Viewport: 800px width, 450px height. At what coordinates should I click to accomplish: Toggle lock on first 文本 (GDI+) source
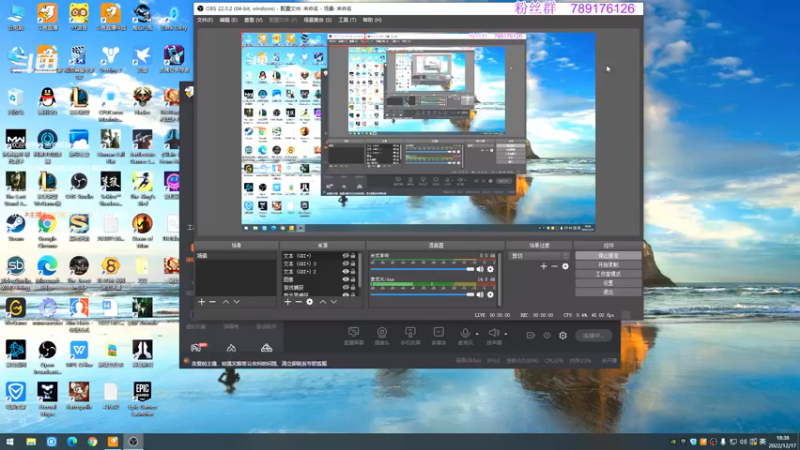(353, 256)
